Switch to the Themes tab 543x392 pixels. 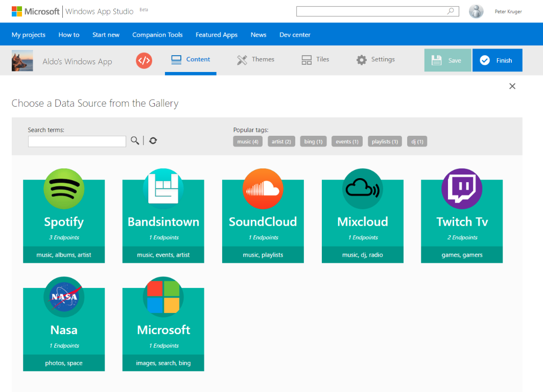point(255,60)
